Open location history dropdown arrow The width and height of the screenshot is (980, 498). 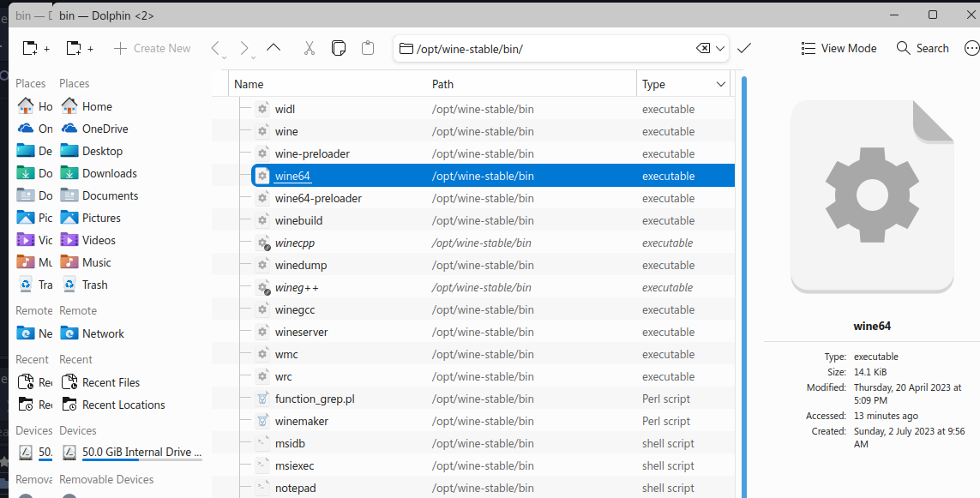(x=720, y=48)
